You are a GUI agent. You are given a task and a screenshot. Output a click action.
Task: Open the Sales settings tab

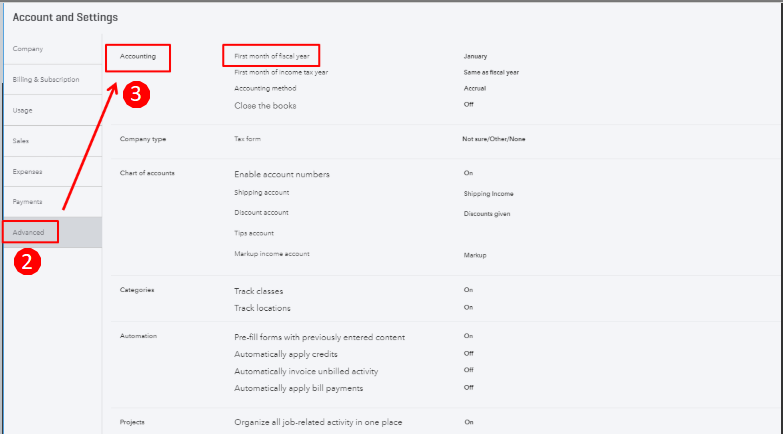pos(21,141)
